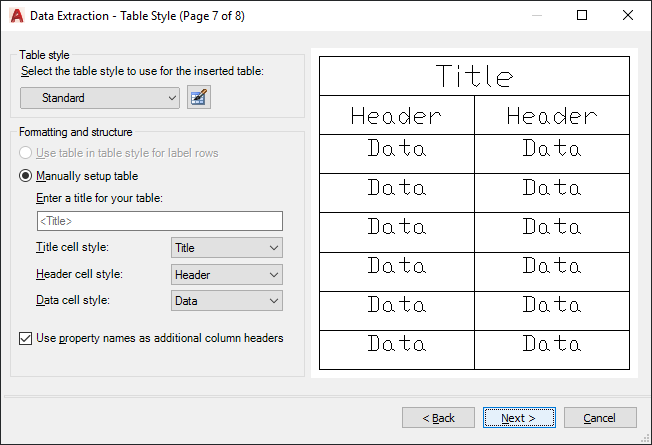Close the Data Extraction dialog
This screenshot has height=445, width=652.
coord(627,15)
